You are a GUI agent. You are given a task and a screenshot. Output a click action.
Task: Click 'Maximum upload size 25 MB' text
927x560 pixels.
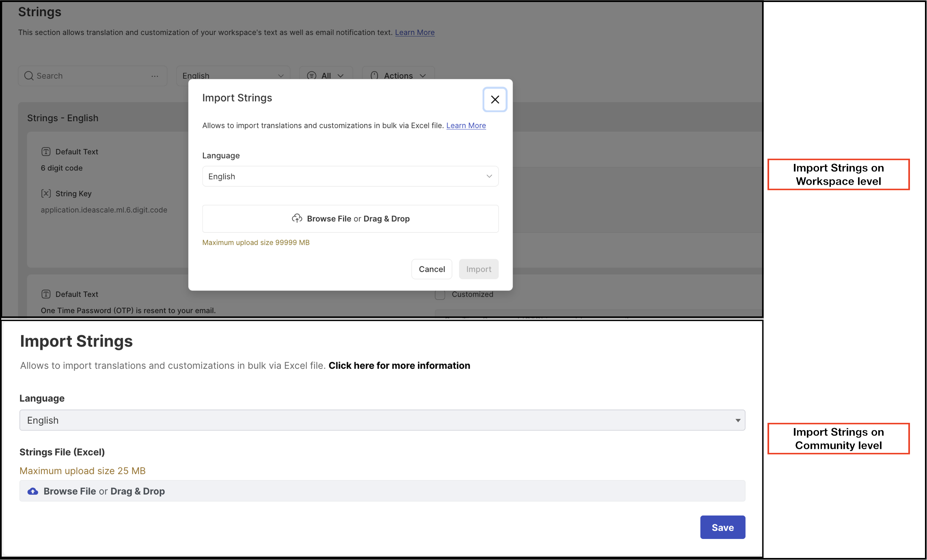(82, 471)
